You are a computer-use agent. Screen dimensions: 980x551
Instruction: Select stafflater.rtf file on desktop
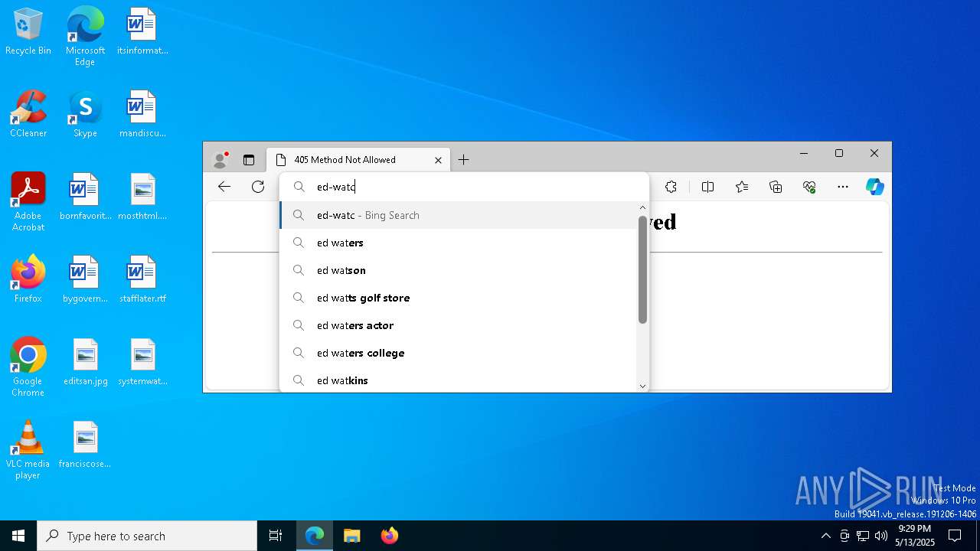142,280
